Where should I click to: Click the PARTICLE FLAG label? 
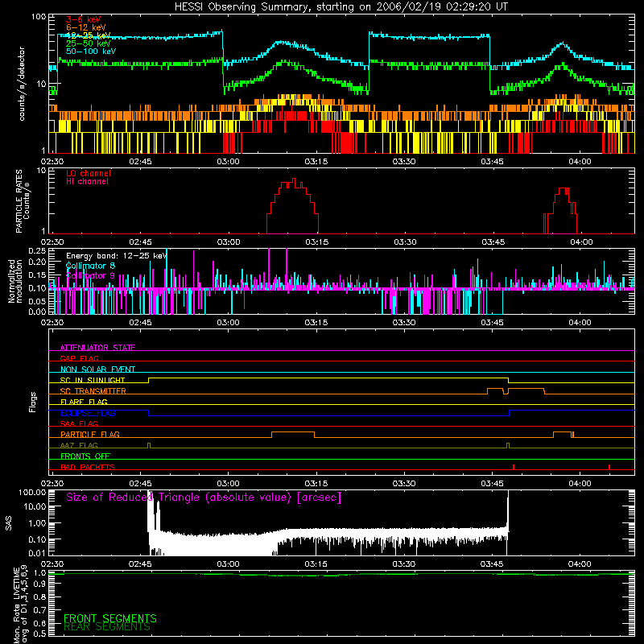[90, 434]
